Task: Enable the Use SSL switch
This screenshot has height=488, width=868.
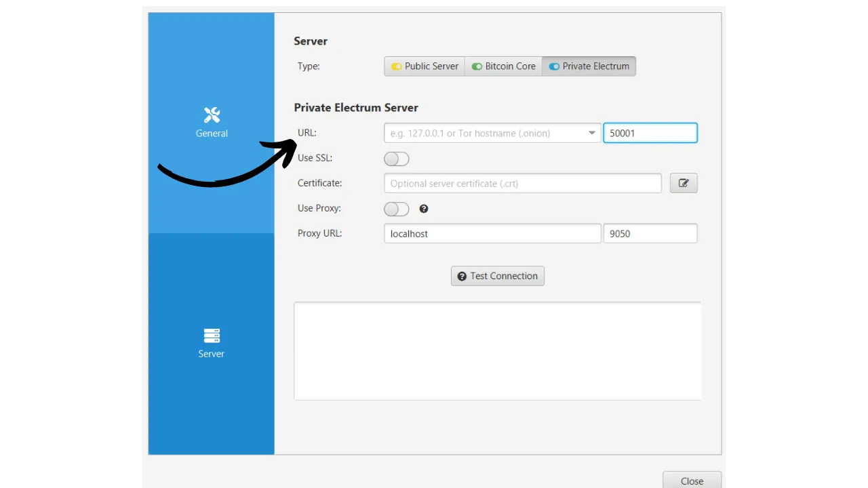Action: pos(397,159)
